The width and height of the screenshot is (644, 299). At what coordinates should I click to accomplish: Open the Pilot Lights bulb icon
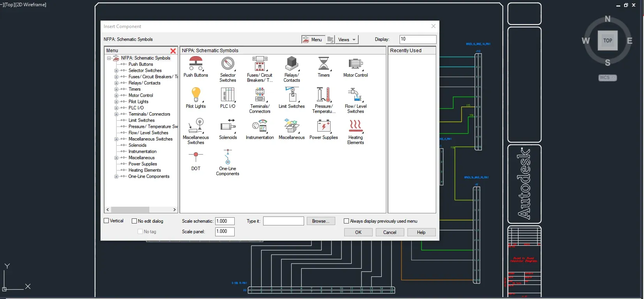pos(196,95)
